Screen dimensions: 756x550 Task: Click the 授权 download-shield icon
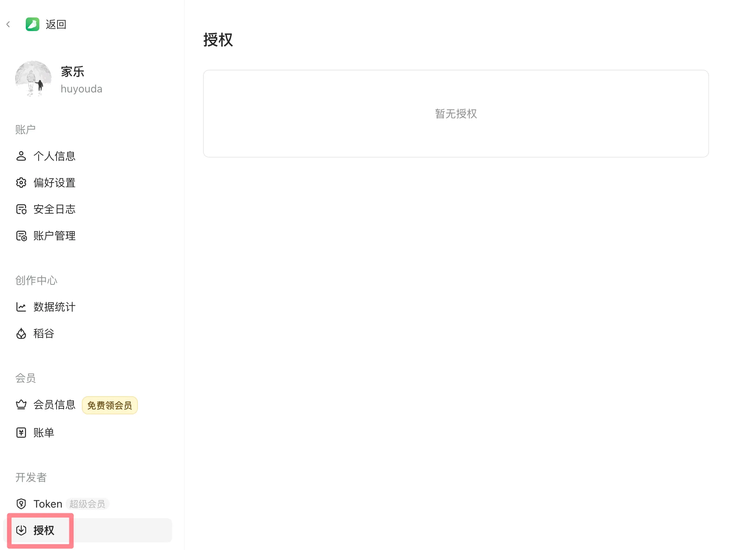(21, 530)
